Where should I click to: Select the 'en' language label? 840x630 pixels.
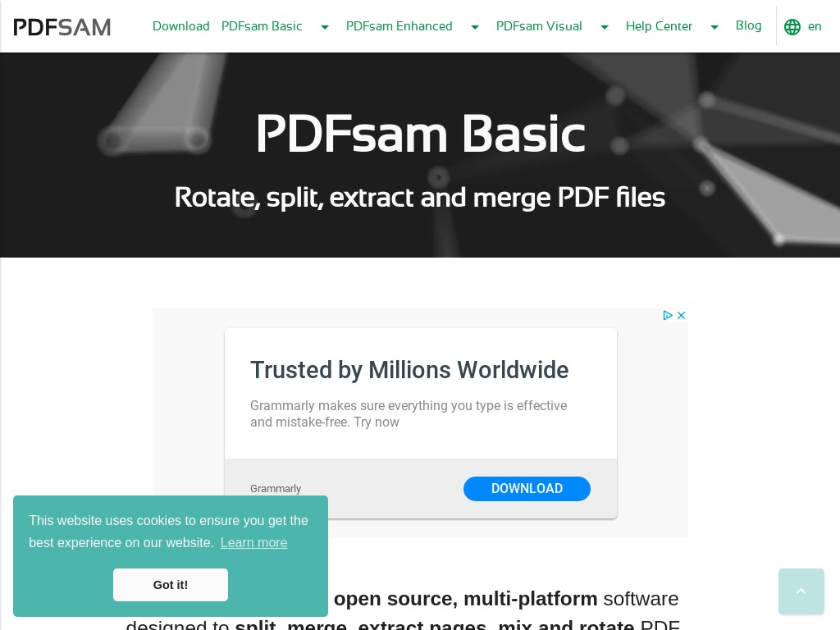pyautogui.click(x=815, y=26)
